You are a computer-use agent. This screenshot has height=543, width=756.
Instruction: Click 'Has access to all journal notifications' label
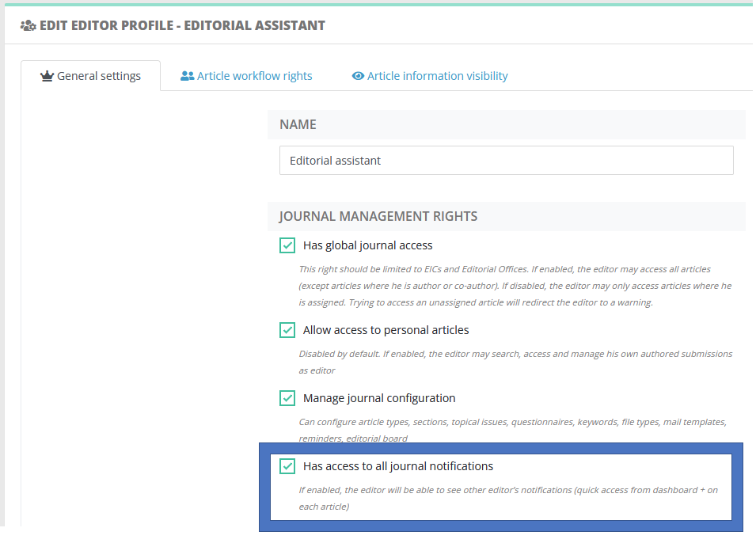(398, 466)
